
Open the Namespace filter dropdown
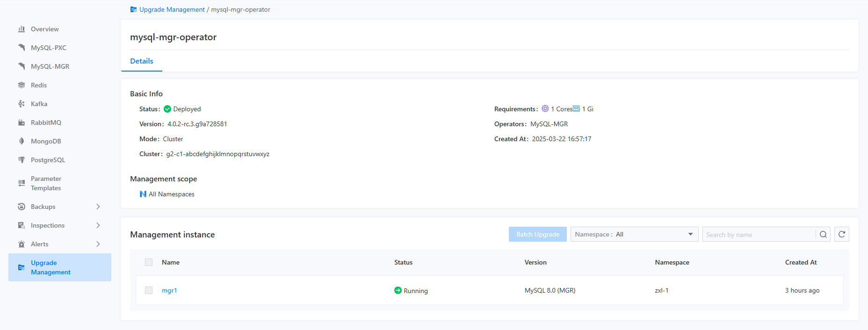pyautogui.click(x=634, y=234)
